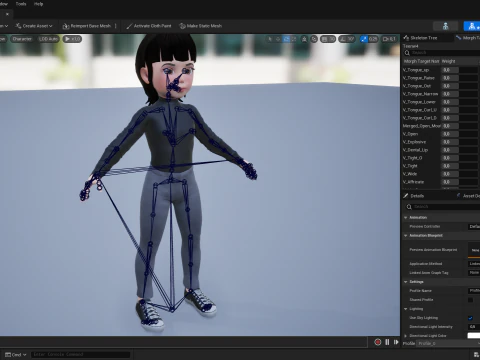The width and height of the screenshot is (480, 360).
Task: Open the Tools menu
Action: [x=21, y=4]
